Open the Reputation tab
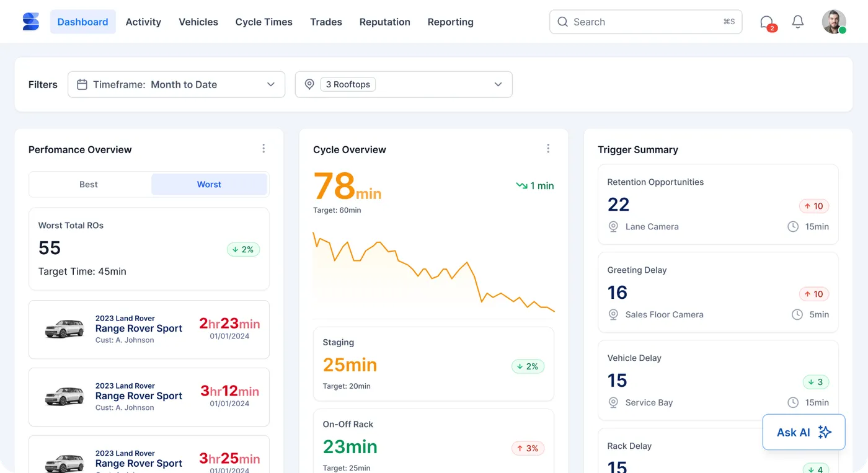The width and height of the screenshot is (868, 473). tap(384, 22)
